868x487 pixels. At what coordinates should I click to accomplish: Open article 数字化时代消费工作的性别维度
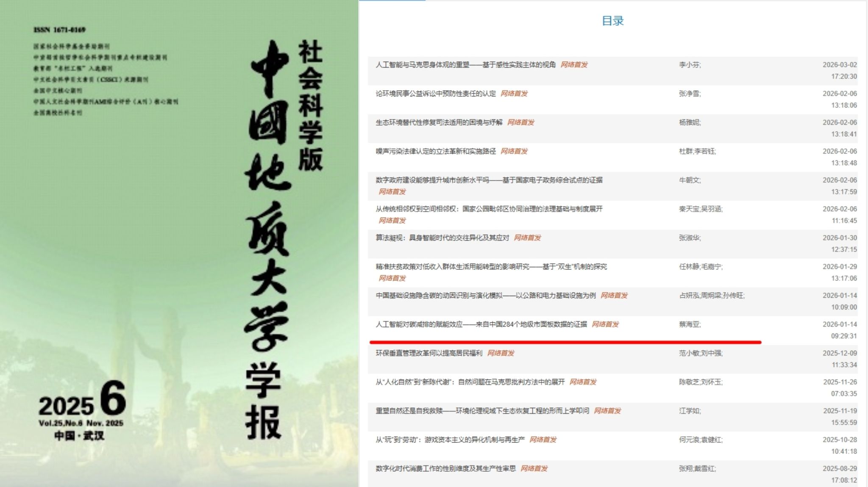[445, 468]
